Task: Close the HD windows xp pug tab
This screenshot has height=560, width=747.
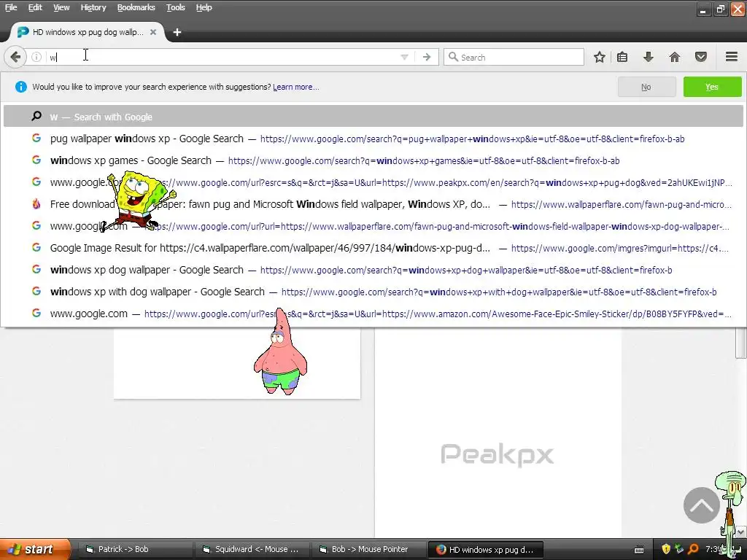Action: tap(153, 32)
